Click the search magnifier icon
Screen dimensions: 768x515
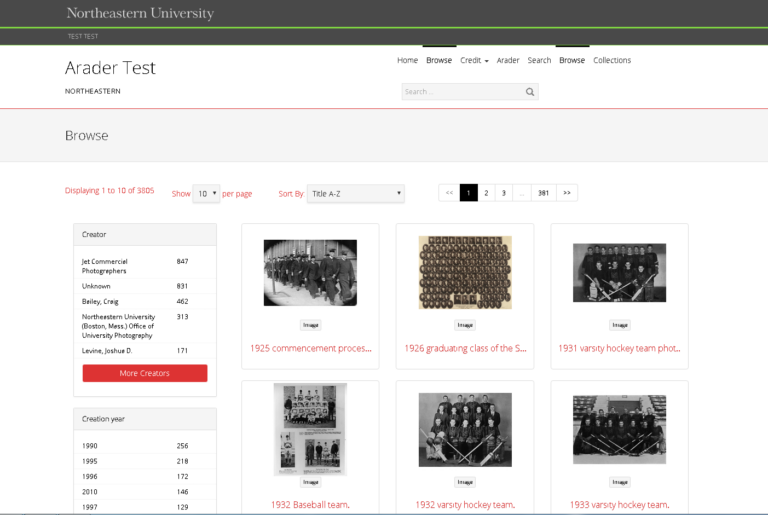(529, 92)
